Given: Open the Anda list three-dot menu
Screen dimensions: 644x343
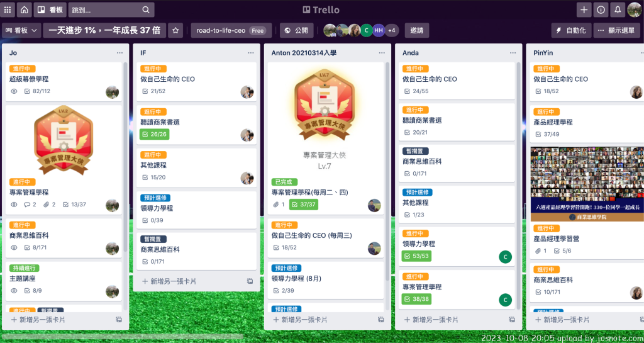Looking at the screenshot, I should click(x=513, y=53).
